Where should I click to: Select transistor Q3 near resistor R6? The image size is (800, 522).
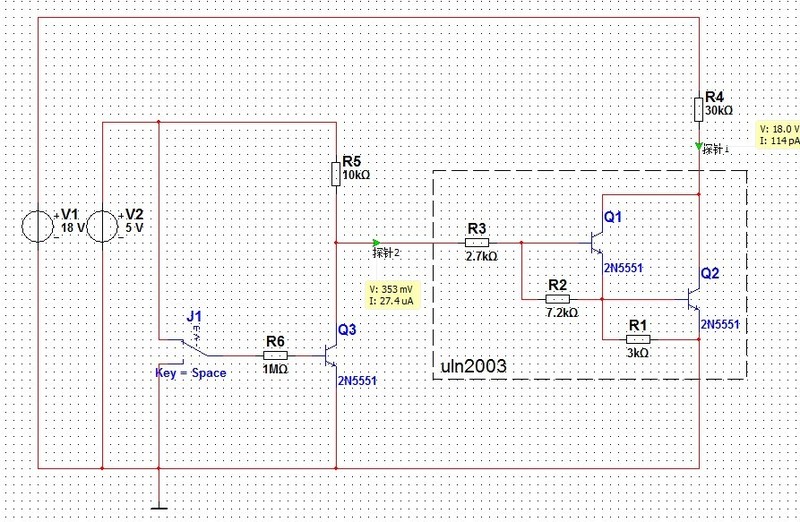click(x=333, y=354)
